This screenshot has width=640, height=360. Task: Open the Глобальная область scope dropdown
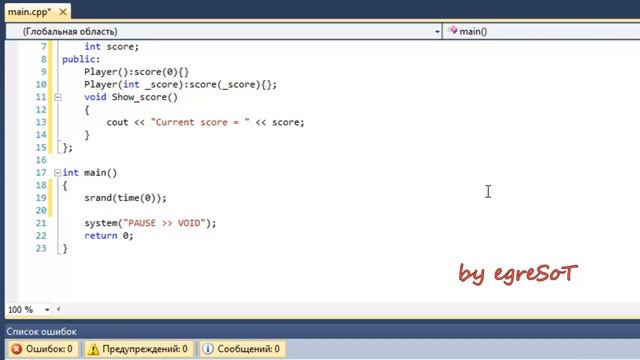pos(437,31)
